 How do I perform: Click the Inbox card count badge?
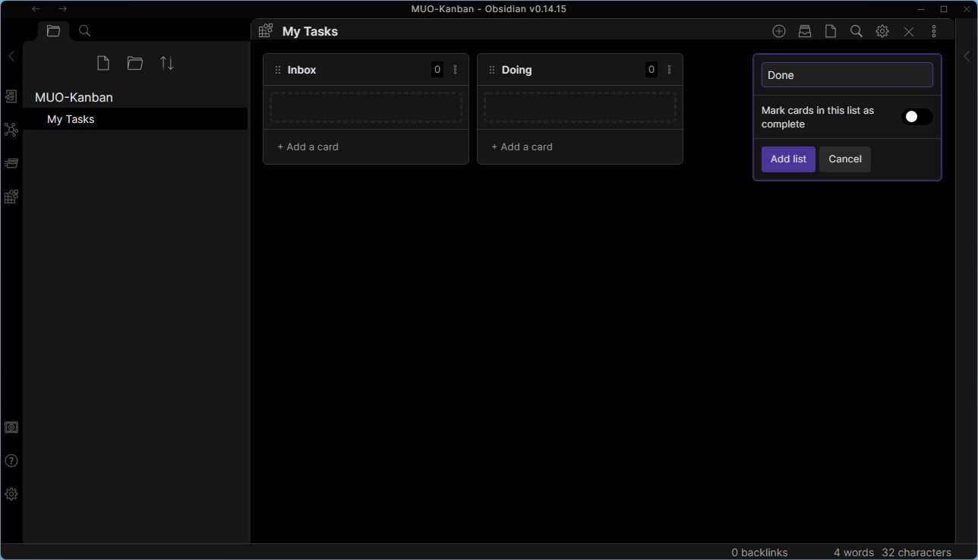(x=437, y=70)
